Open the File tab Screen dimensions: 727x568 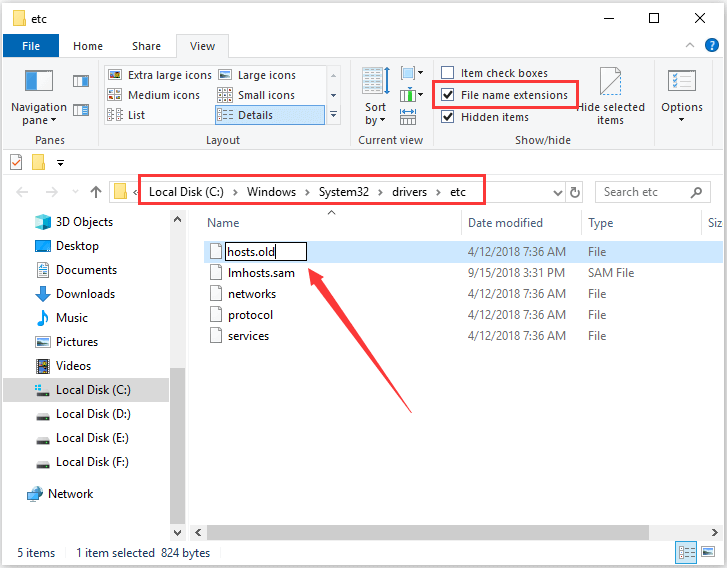tap(31, 46)
